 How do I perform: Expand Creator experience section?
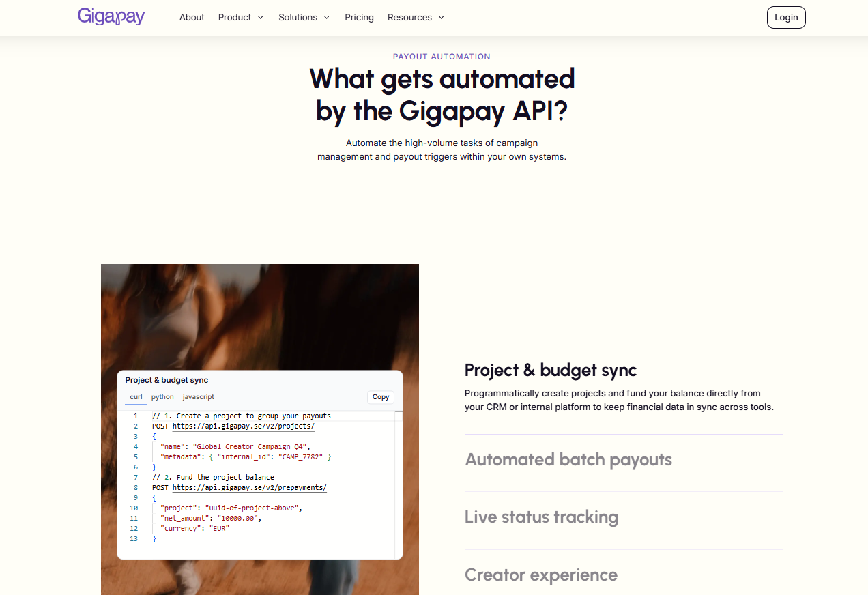point(541,575)
